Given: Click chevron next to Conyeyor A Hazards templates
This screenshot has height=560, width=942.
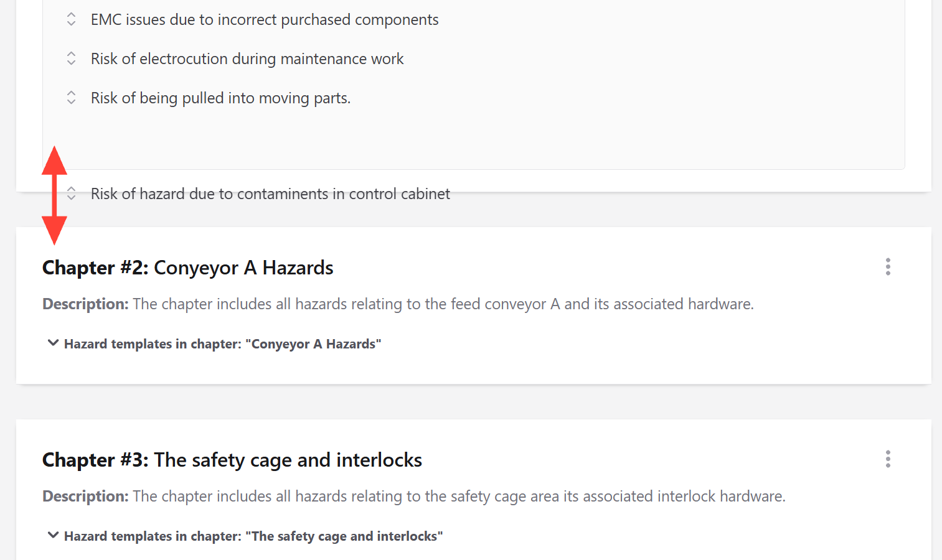Looking at the screenshot, I should pyautogui.click(x=54, y=343).
